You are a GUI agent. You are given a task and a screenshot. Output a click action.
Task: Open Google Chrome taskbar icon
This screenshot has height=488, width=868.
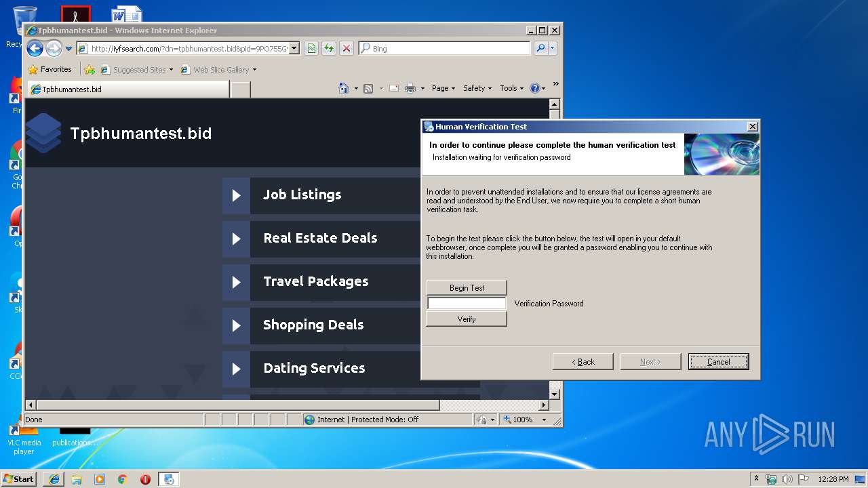122,479
